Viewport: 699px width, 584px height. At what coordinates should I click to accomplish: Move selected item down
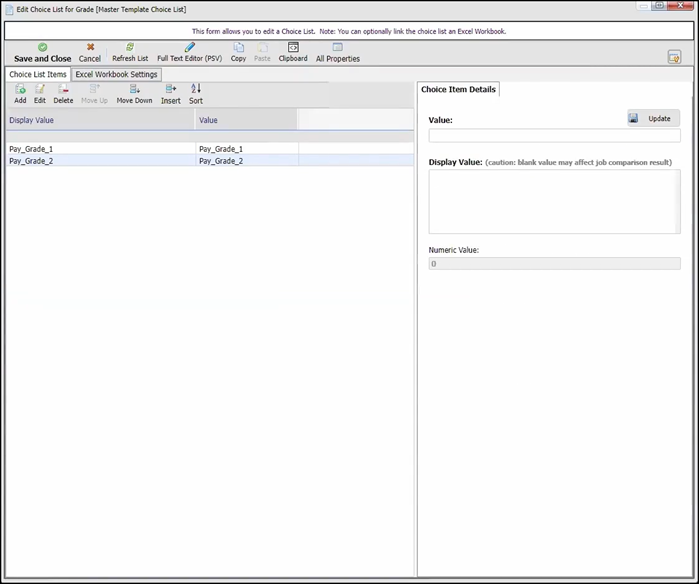coord(134,89)
